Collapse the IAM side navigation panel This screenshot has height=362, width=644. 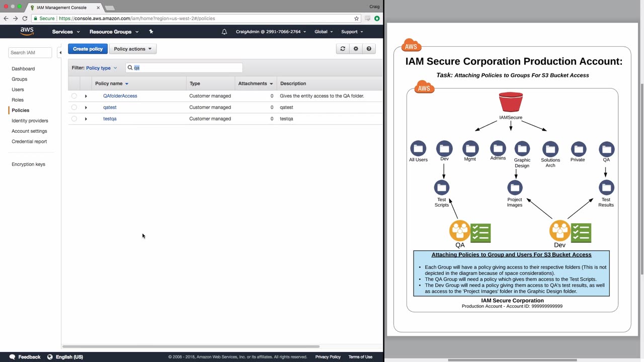tap(60, 52)
